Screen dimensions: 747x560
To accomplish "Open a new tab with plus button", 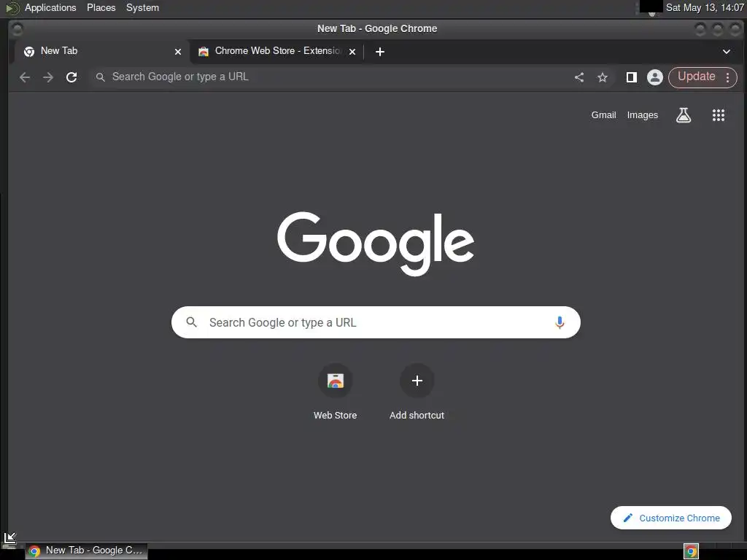I will 379,52.
